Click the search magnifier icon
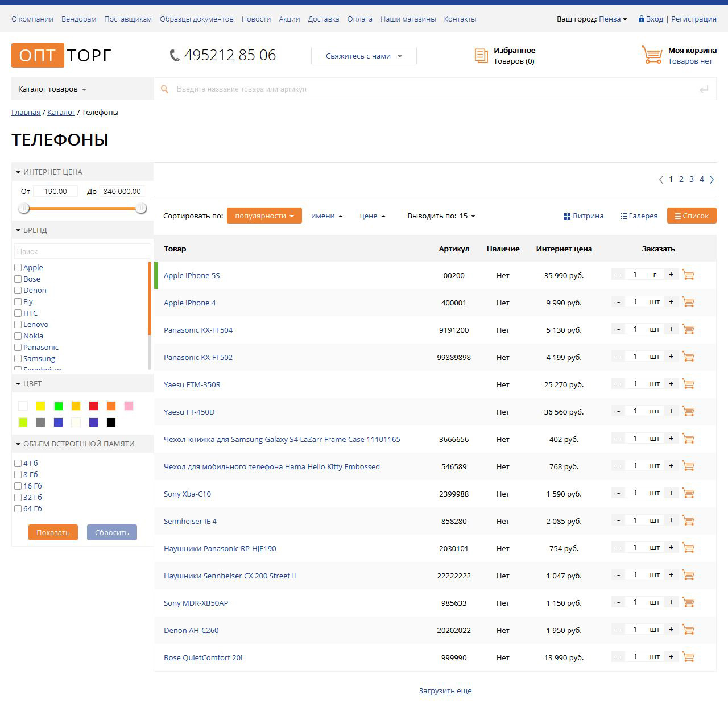 point(164,89)
